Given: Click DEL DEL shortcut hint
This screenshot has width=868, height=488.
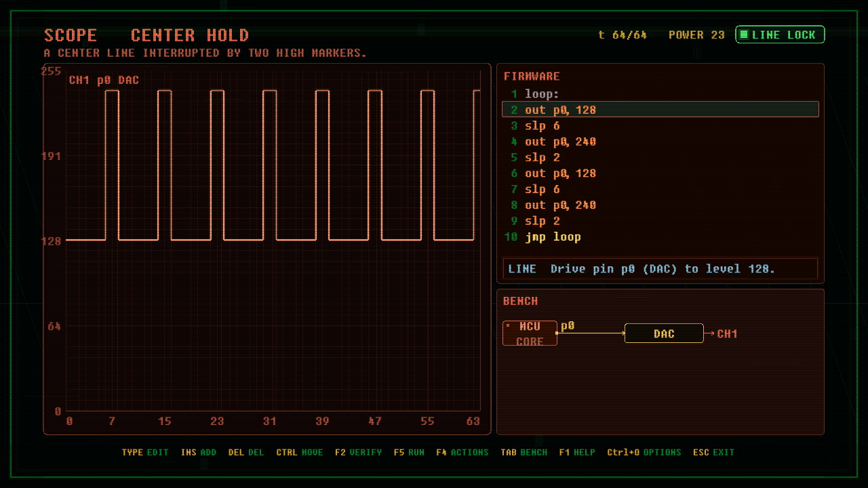Looking at the screenshot, I should click(x=246, y=452).
